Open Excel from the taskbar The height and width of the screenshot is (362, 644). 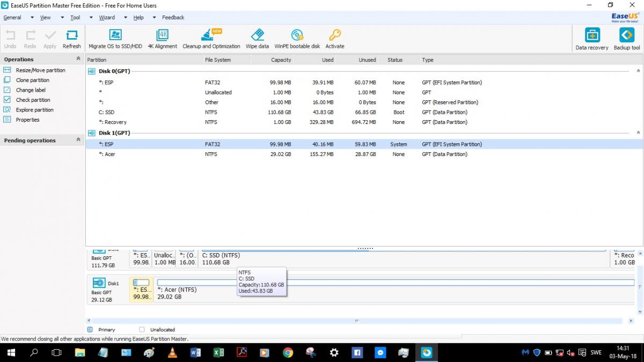(x=218, y=352)
